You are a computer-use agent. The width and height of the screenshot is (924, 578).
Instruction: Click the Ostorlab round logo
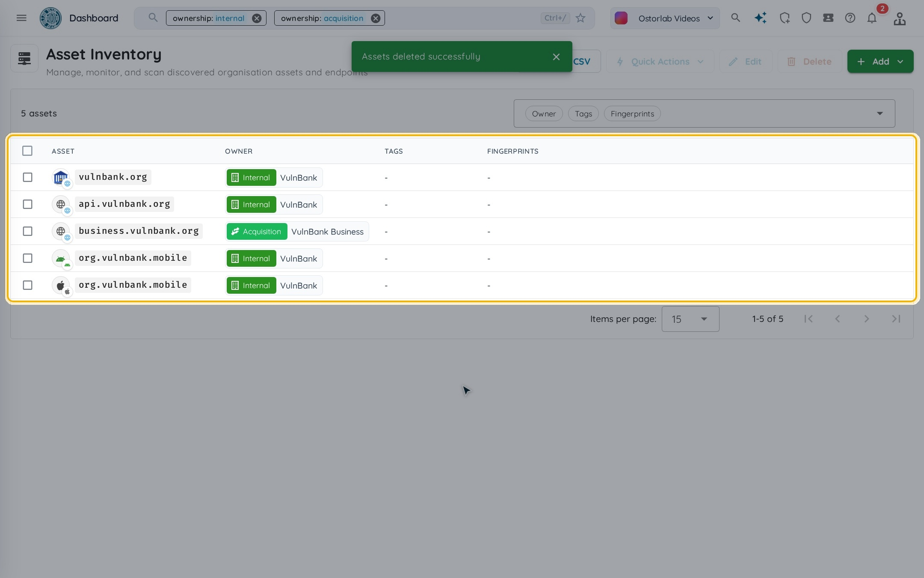[50, 18]
